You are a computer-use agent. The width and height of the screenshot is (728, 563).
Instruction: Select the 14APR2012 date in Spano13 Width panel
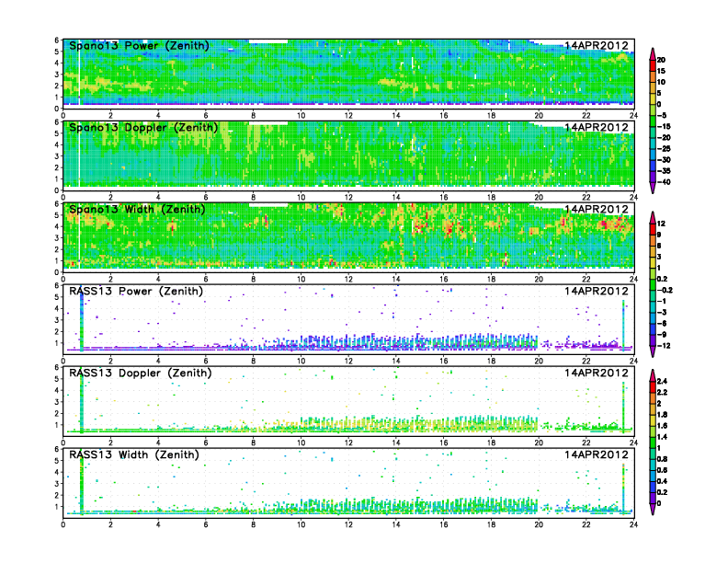pyautogui.click(x=597, y=210)
